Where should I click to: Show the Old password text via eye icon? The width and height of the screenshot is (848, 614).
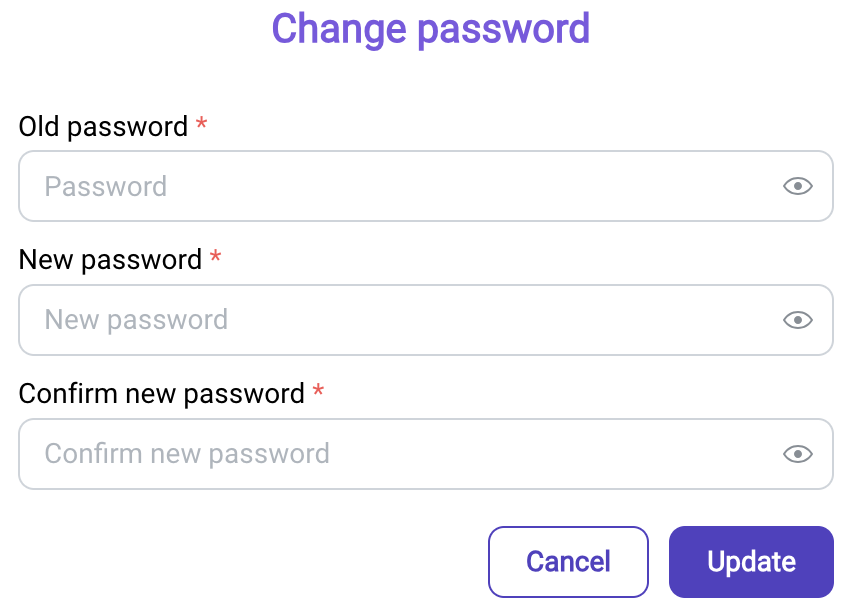(x=798, y=186)
